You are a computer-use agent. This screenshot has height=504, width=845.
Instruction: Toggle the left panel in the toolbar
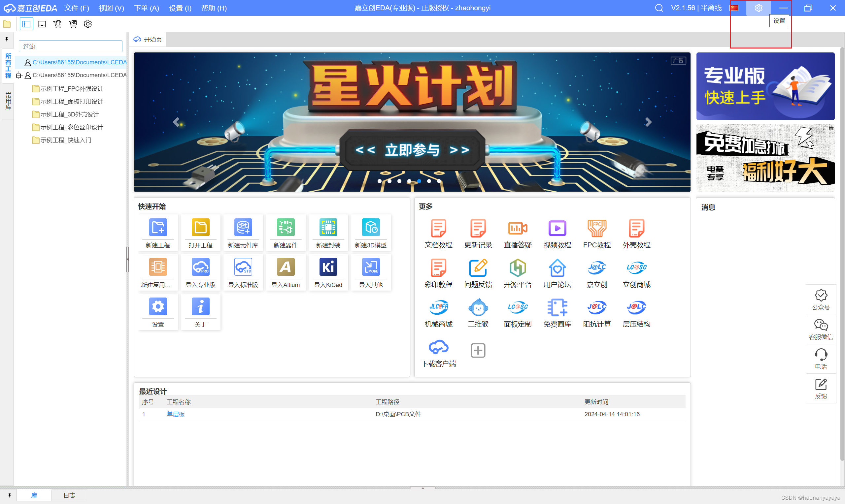[26, 24]
